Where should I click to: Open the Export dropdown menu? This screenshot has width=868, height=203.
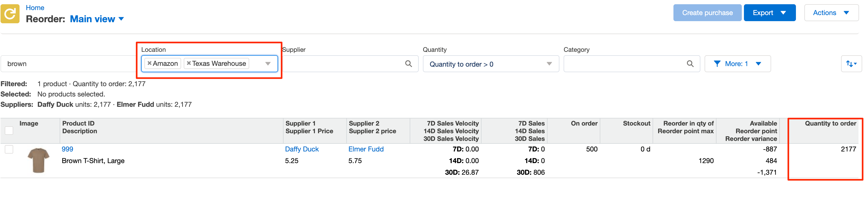point(769,13)
